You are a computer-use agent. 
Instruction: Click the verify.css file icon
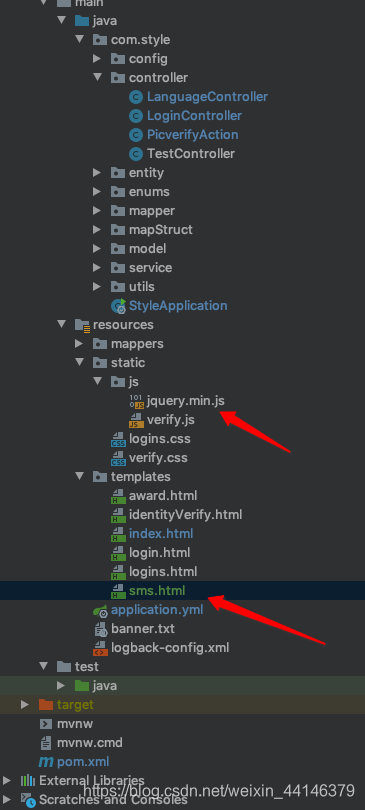tap(119, 458)
